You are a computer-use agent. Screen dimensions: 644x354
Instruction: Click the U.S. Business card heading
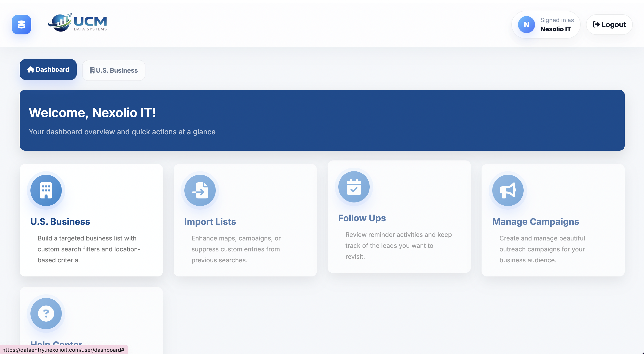pyautogui.click(x=60, y=222)
